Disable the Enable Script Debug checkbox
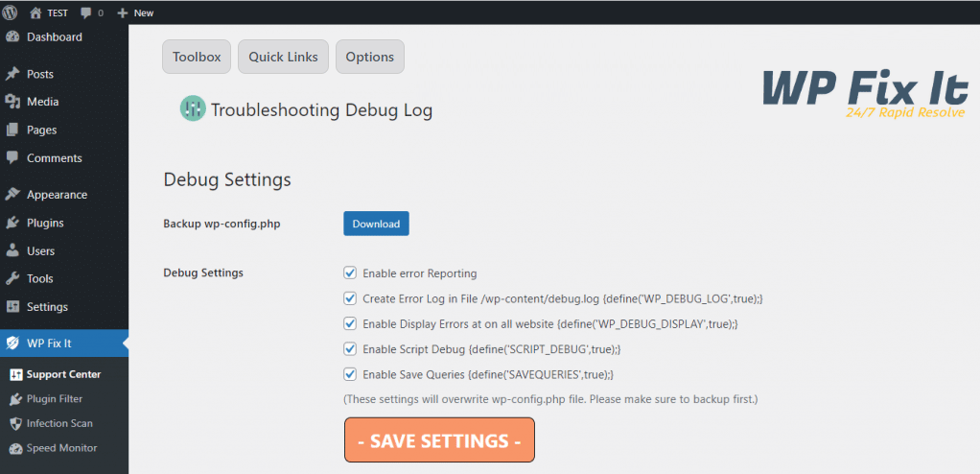980x474 pixels. [350, 349]
